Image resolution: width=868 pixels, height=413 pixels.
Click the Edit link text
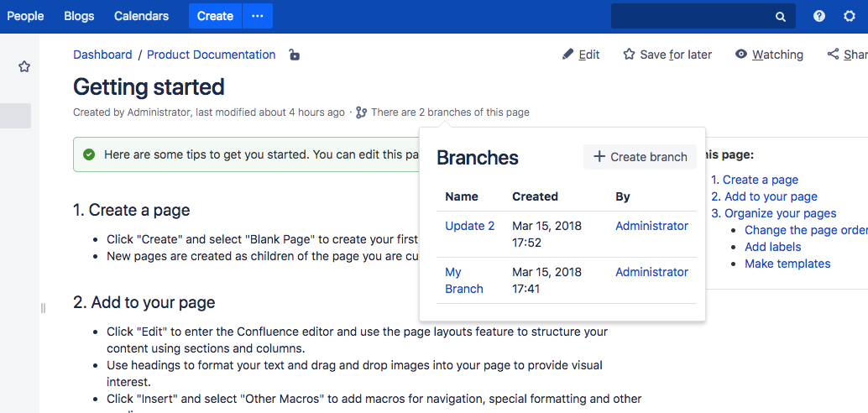(589, 55)
